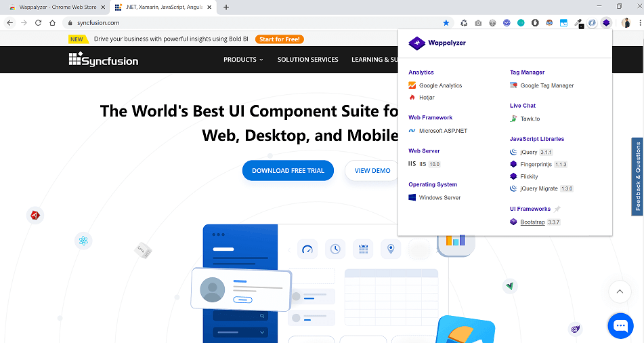644x343 pixels.
Task: Click the Bootstrap technology link
Action: click(x=532, y=222)
